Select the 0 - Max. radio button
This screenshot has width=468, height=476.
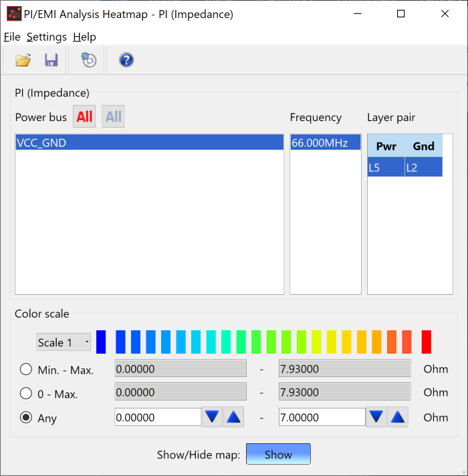pos(26,393)
